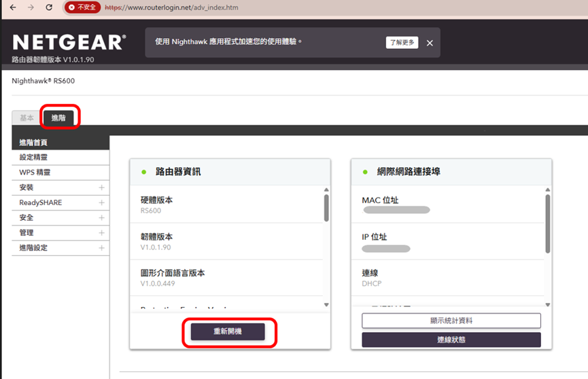Select the 進階 tab

[58, 118]
